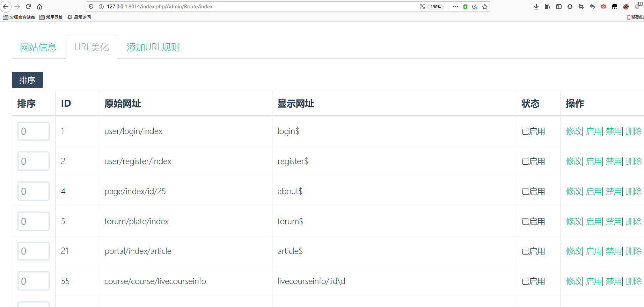The width and height of the screenshot is (644, 307).
Task: Bookmark this page with the star
Action: [485, 7]
